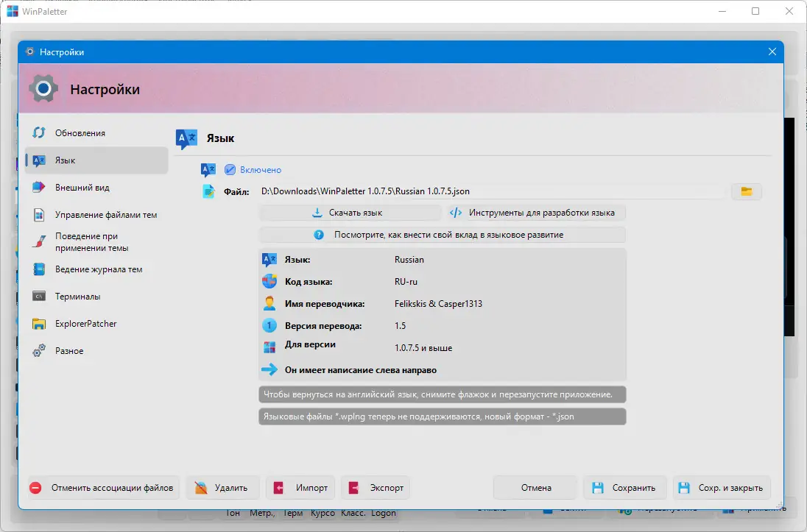Open Поведение при применении темы section
Image resolution: width=807 pixels, height=532 pixels.
[96, 242]
